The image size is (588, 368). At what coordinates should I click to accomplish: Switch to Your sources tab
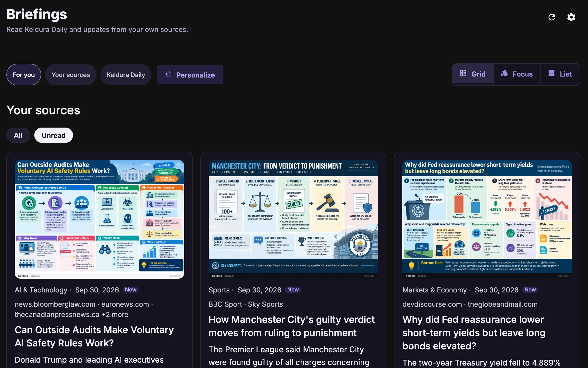click(x=71, y=75)
